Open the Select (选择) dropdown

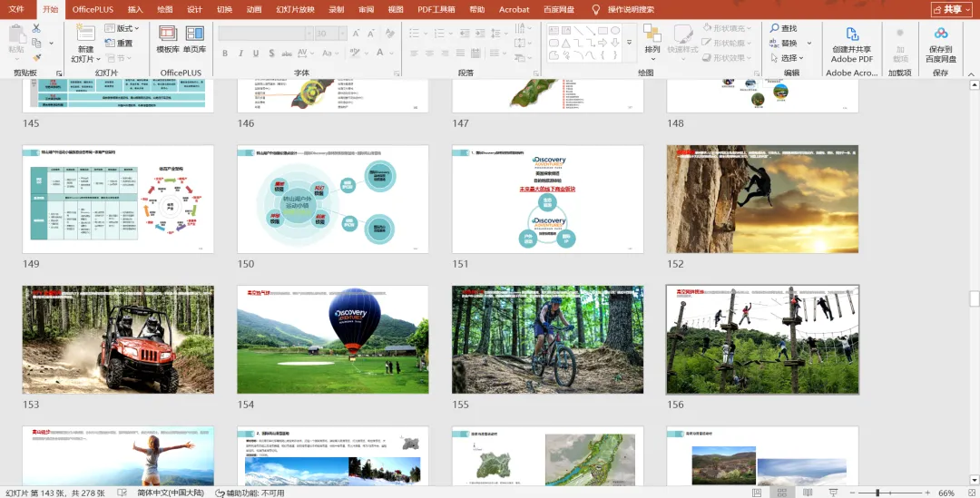pyautogui.click(x=786, y=57)
